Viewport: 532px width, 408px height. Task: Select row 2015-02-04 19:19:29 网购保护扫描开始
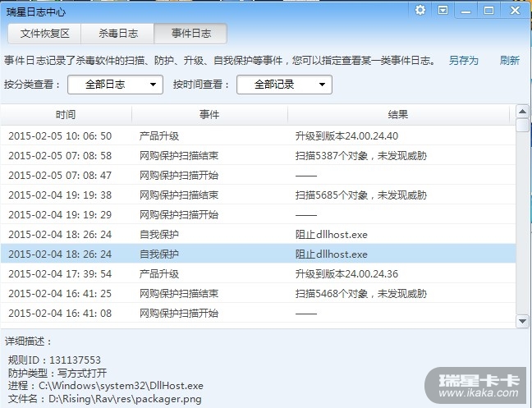tap(258, 215)
